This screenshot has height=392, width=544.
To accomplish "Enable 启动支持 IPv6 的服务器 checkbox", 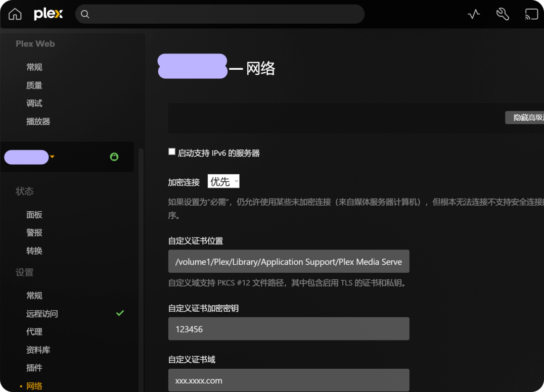I will click(x=172, y=152).
